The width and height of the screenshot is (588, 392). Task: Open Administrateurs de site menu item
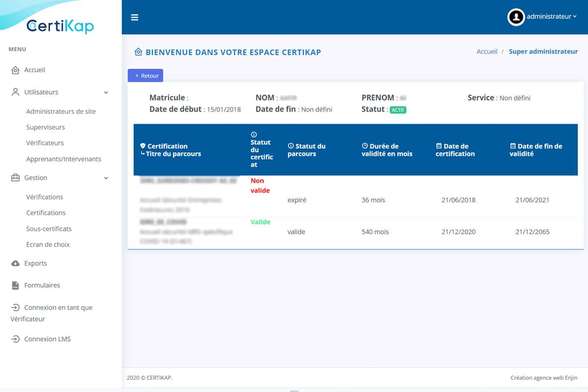(x=61, y=111)
